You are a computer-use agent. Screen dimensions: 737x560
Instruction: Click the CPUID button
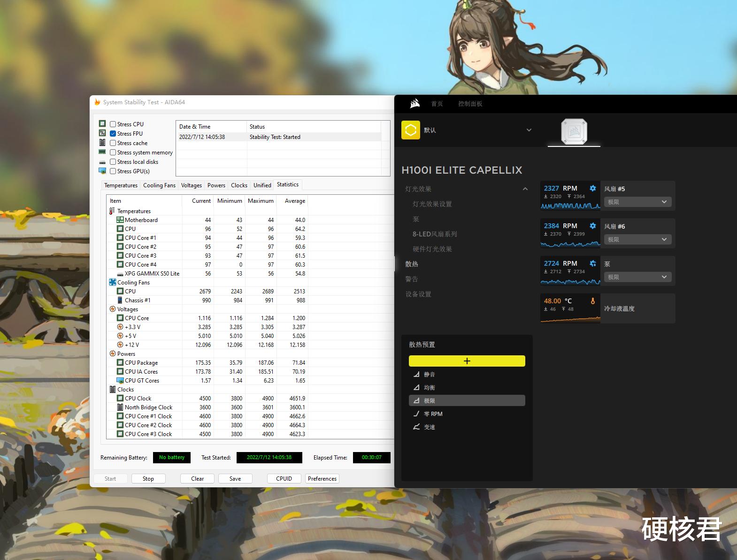coord(284,478)
